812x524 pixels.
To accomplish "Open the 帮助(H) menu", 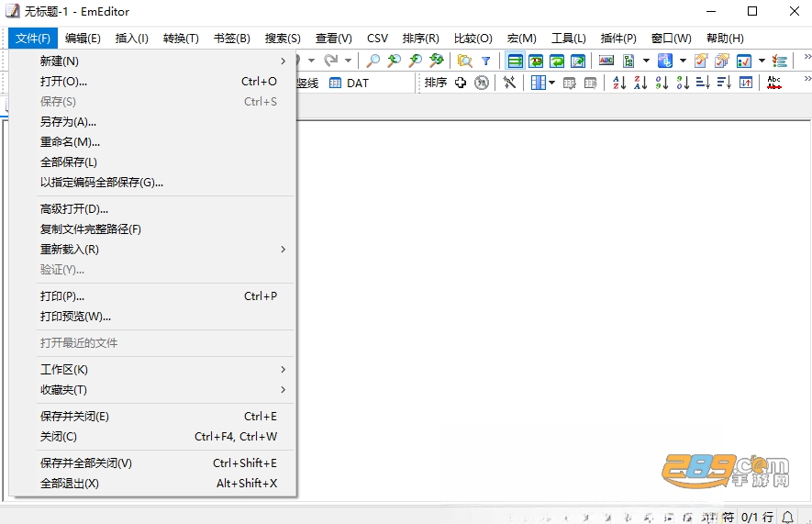I will coord(725,39).
